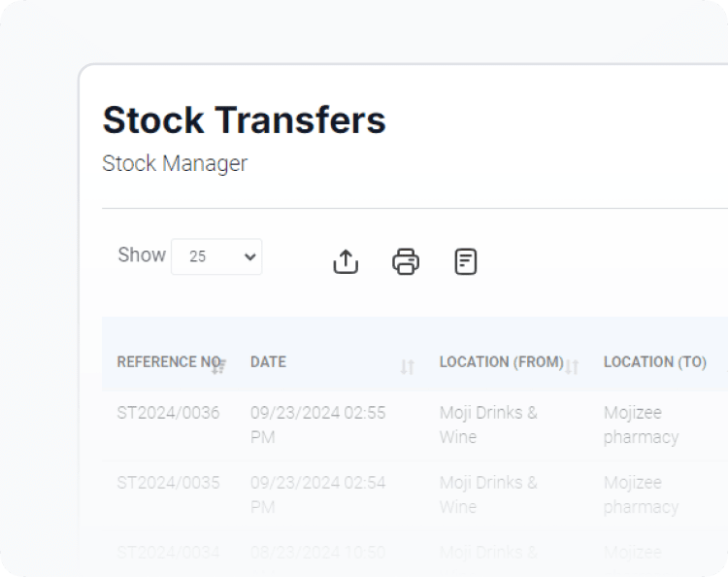Sort by Location (From) column icon

click(x=572, y=367)
